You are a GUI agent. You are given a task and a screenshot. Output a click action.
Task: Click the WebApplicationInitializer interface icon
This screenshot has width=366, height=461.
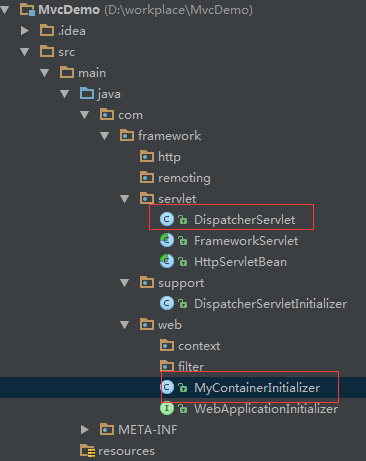point(167,408)
